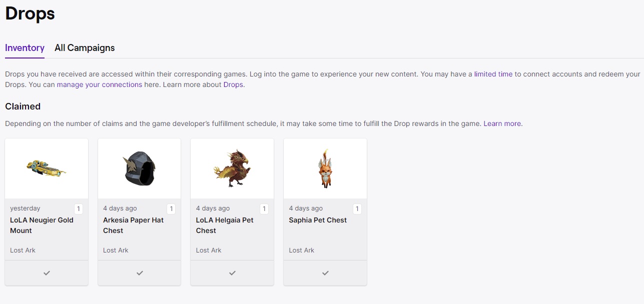Click Lost Ark label under Saphia Pet Chest
The height and width of the screenshot is (304, 644).
pyautogui.click(x=302, y=250)
